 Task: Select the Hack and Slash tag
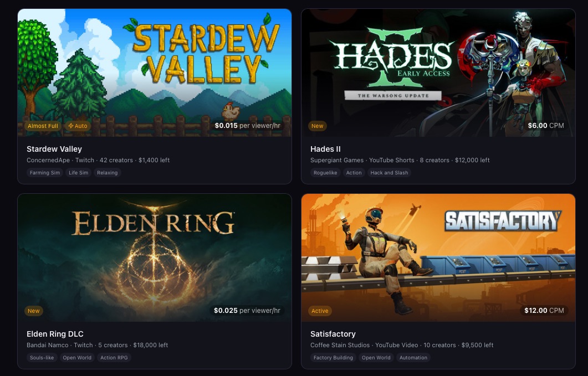click(x=389, y=173)
